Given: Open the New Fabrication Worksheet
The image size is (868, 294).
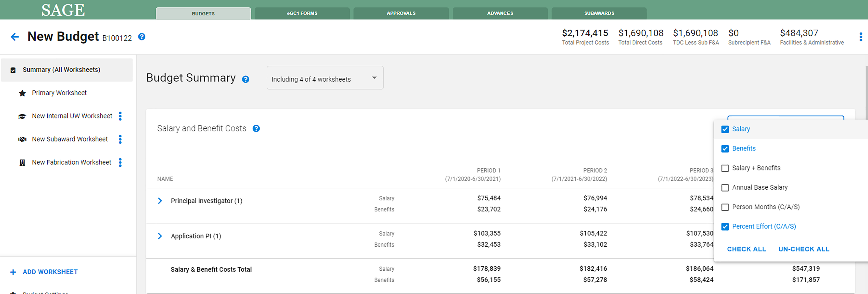Looking at the screenshot, I should (71, 163).
